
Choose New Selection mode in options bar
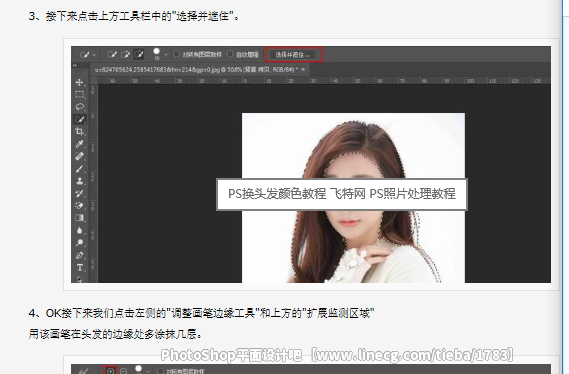[112, 54]
